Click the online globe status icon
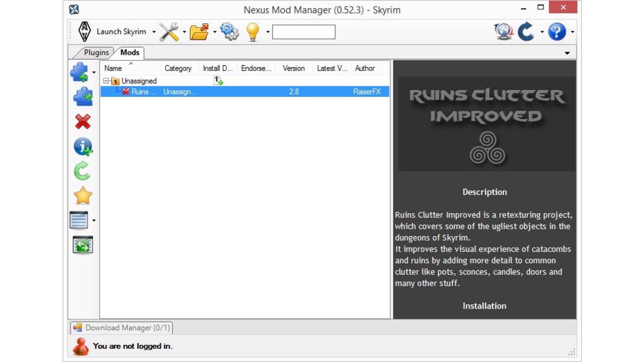The image size is (644, 362). pyautogui.click(x=504, y=32)
